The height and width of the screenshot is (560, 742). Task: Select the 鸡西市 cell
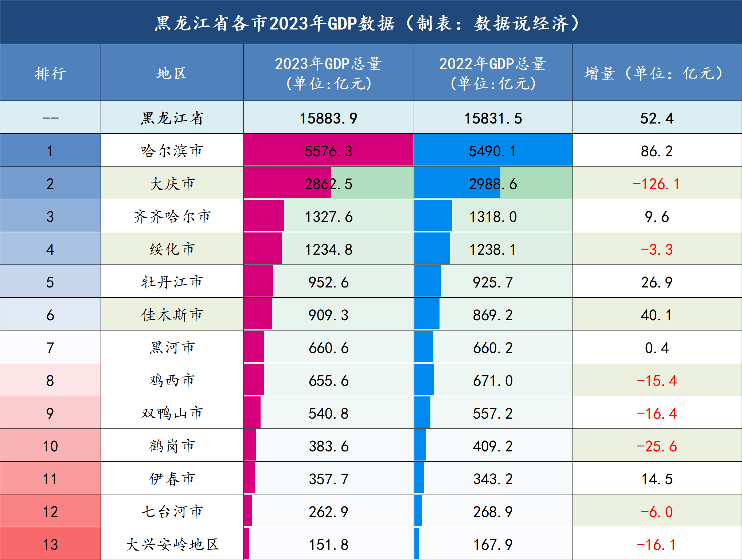click(x=172, y=380)
